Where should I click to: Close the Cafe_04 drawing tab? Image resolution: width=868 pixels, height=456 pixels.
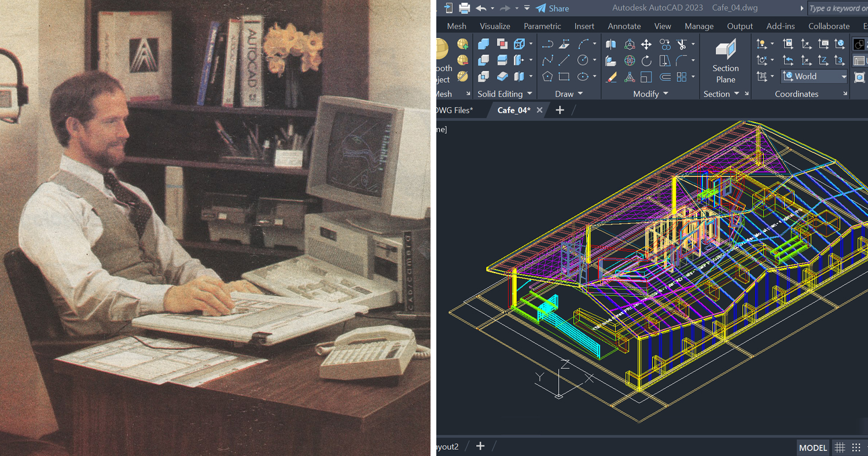(539, 110)
